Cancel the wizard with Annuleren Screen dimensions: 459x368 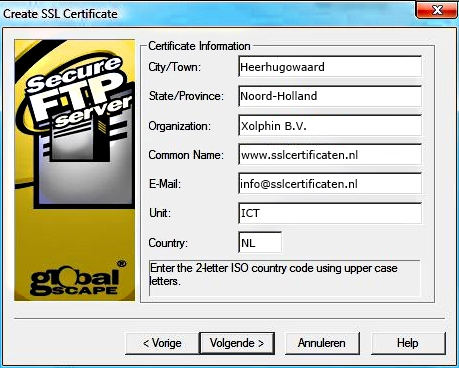(322, 343)
